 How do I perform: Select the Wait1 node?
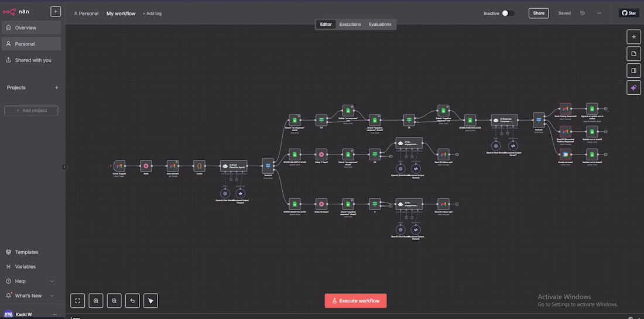point(146,166)
